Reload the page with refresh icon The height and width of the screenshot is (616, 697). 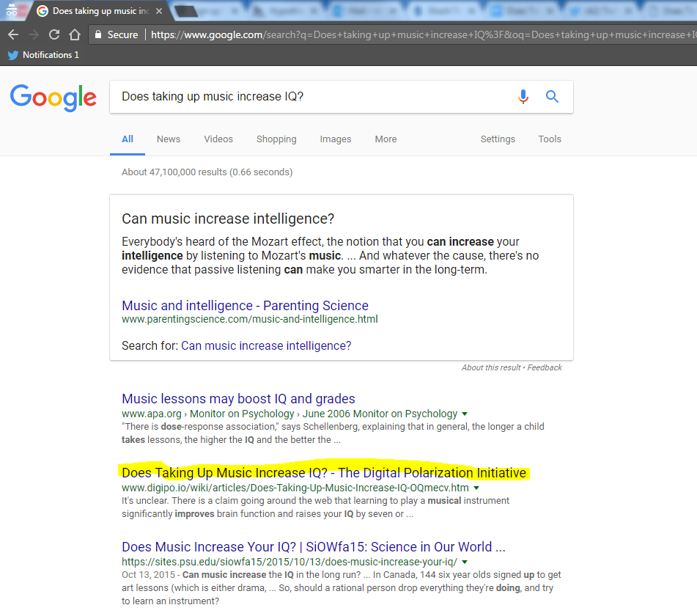point(54,34)
